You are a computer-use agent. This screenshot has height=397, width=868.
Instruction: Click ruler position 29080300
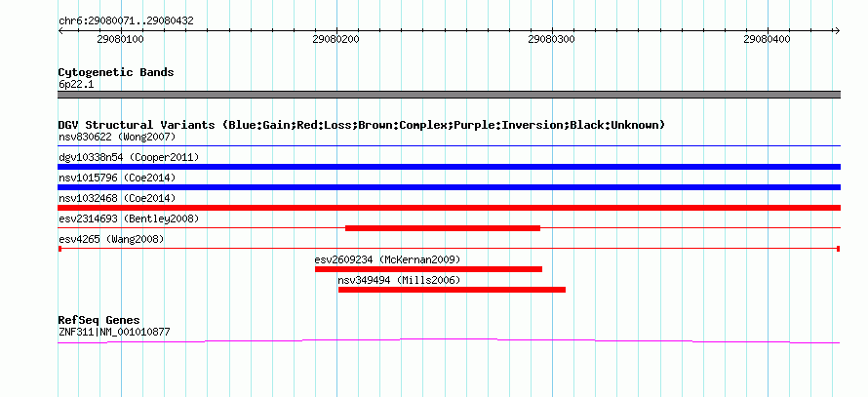pos(551,39)
